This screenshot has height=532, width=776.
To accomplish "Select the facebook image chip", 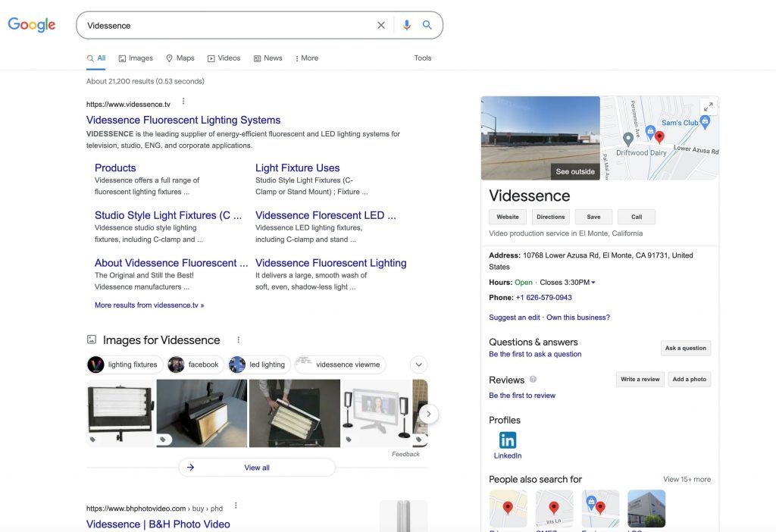I will (196, 365).
